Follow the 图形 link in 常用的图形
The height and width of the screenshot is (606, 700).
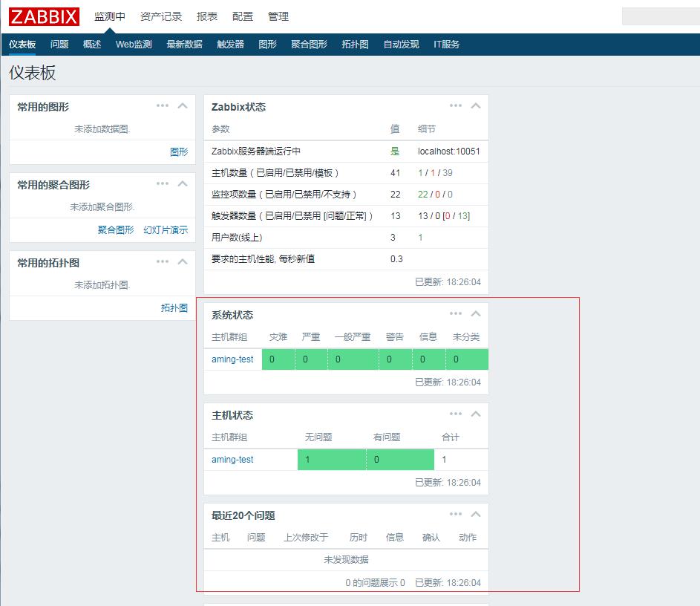point(179,151)
